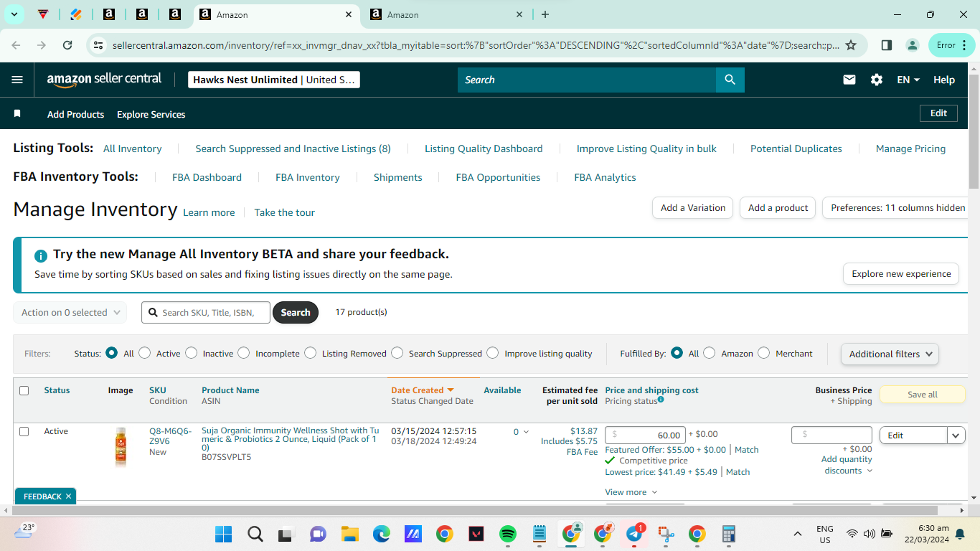Open File Explorer from the taskbar
Viewport: 980px width, 551px height.
tap(349, 534)
